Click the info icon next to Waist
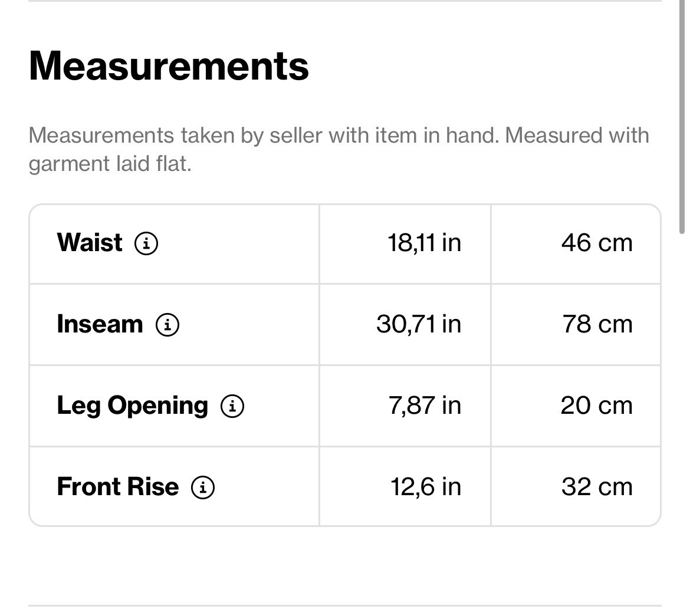This screenshot has height=616, width=690. (x=146, y=243)
